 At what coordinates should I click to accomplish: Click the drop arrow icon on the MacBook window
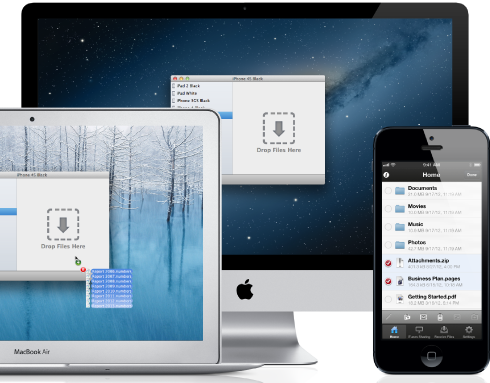[63, 225]
